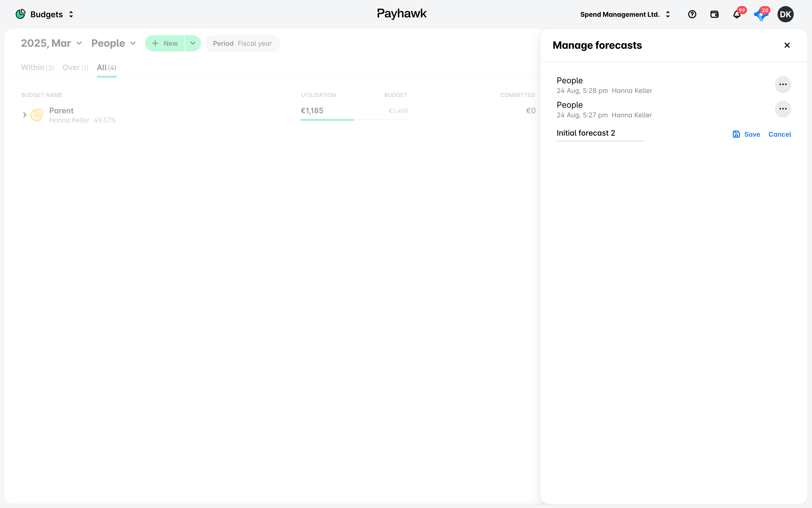
Task: Expand the Parent budget row chevron
Action: tap(25, 115)
